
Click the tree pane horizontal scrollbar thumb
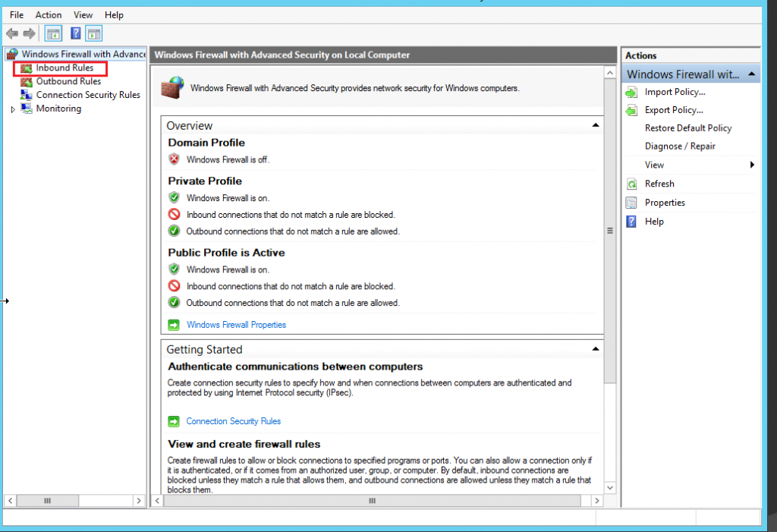point(48,501)
